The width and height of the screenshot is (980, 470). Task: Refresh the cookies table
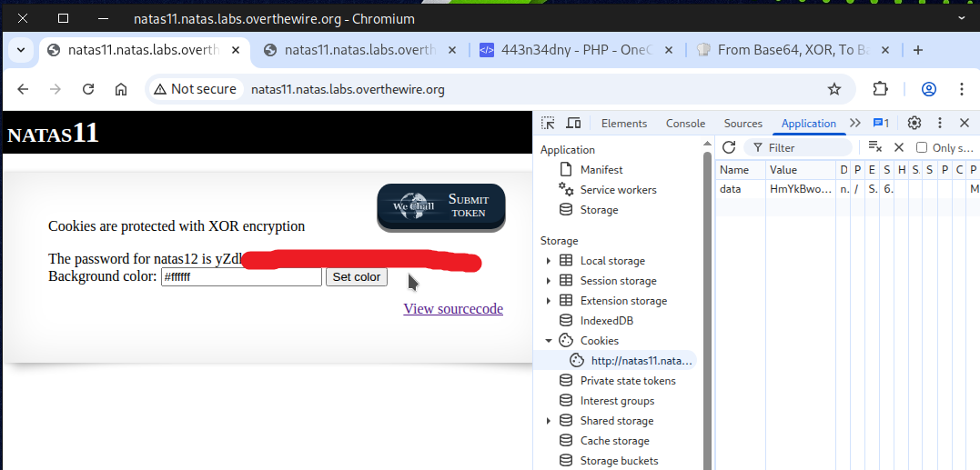(729, 147)
